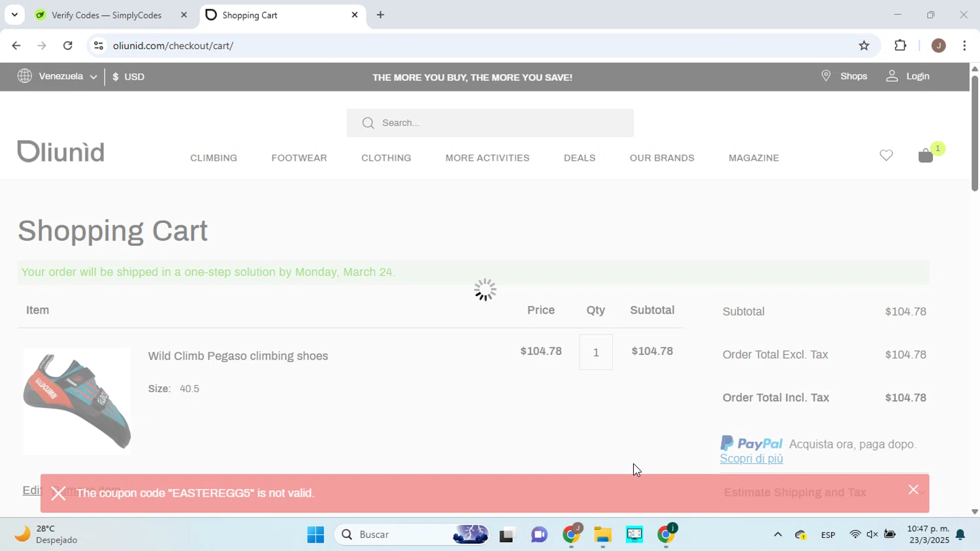Image resolution: width=980 pixels, height=551 pixels.
Task: Switch to Verify Codes SimplyCodes tab
Action: click(x=106, y=15)
